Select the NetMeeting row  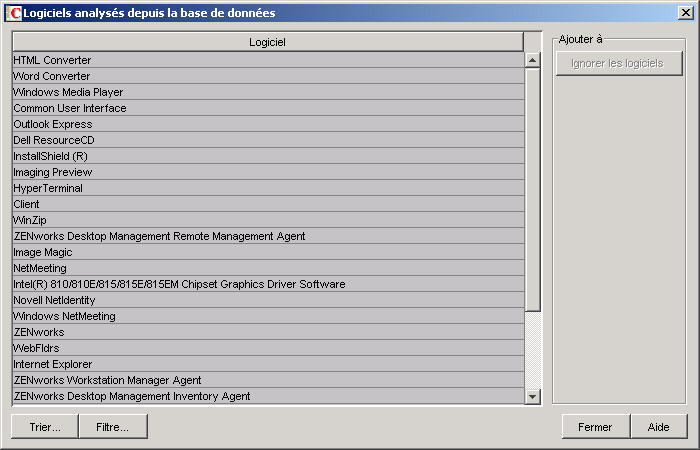[268, 268]
